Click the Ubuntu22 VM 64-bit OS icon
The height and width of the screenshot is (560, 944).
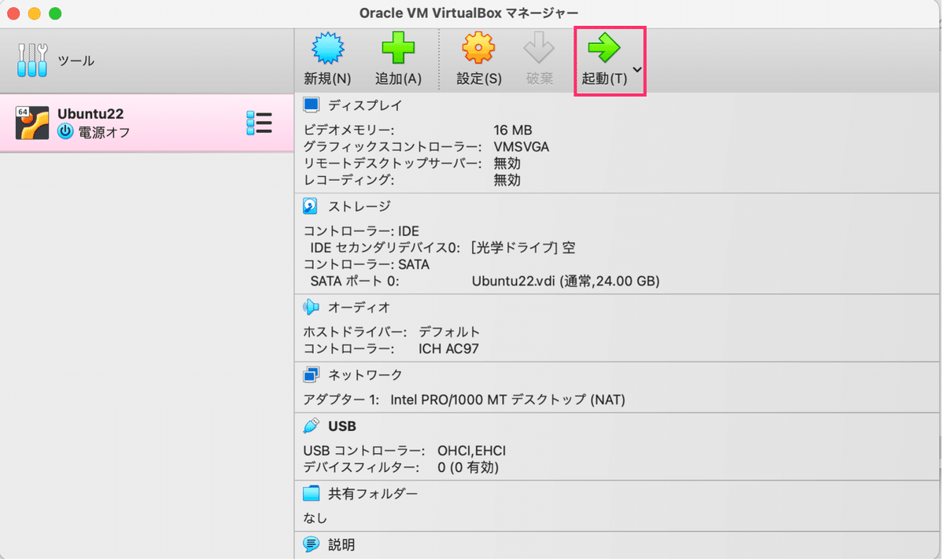[32, 123]
